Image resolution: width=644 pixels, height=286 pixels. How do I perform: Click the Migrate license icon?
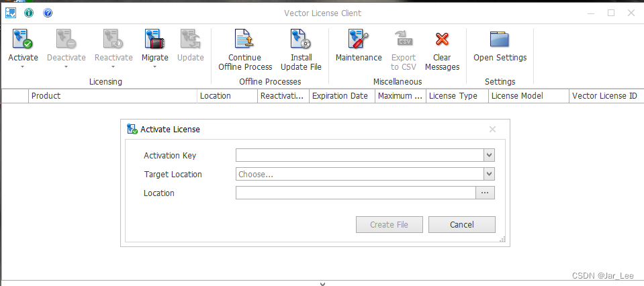click(155, 39)
